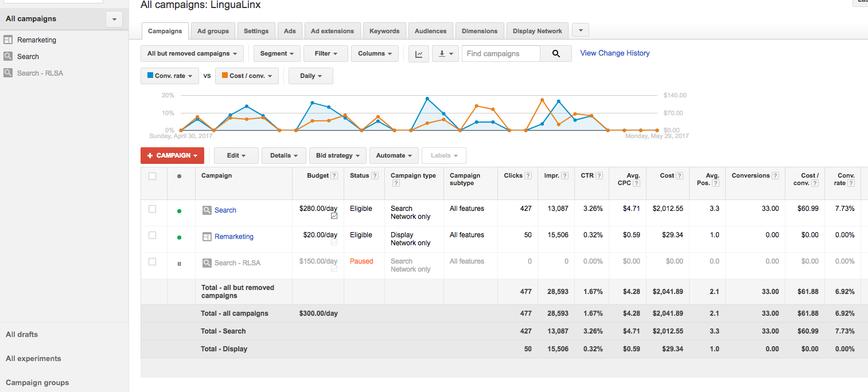Open the Ad groups tab
The image size is (868, 392).
213,32
